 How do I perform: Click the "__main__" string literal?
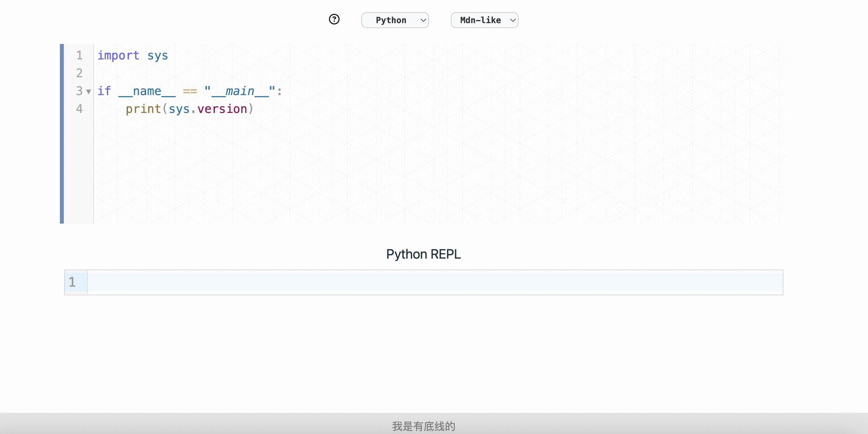240,91
